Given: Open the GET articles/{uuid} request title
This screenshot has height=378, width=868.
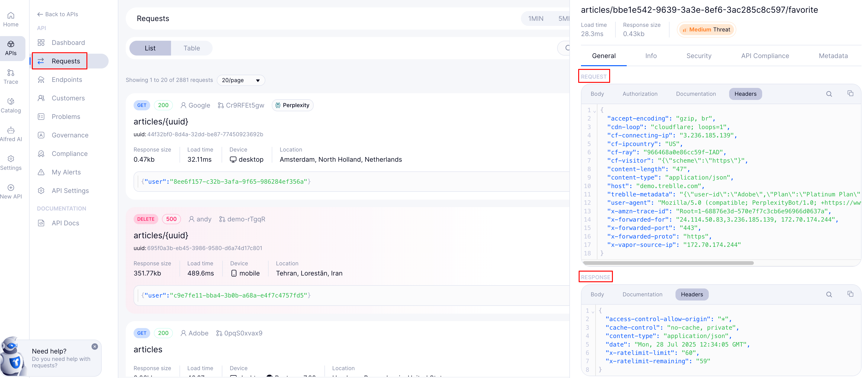Looking at the screenshot, I should (x=161, y=121).
